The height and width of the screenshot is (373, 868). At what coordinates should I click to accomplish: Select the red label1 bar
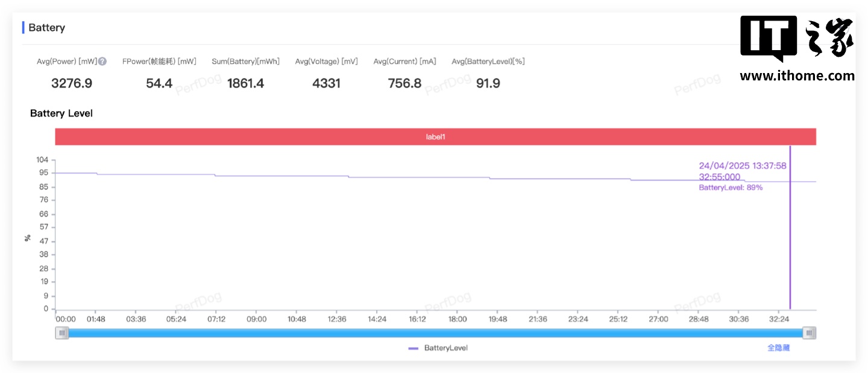pos(435,137)
